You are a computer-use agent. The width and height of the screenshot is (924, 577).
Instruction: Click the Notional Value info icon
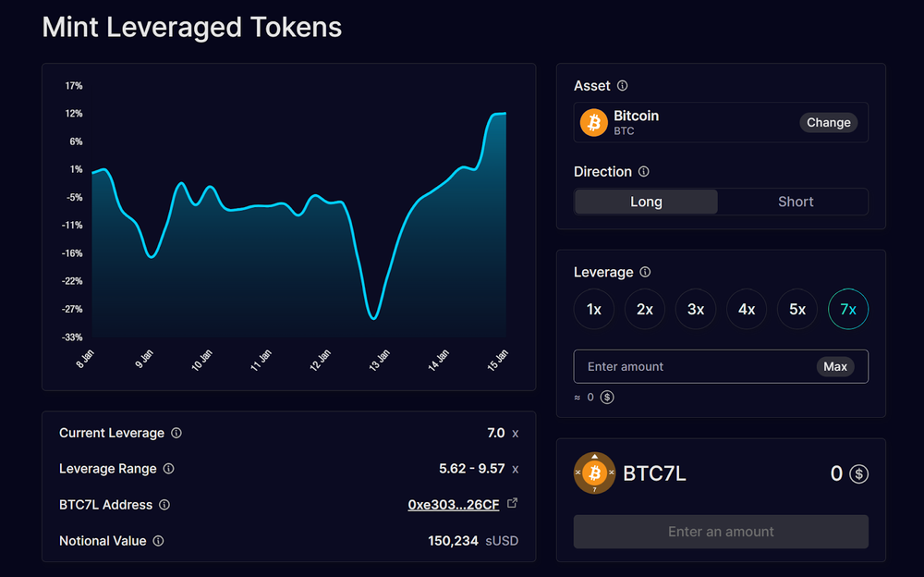click(x=161, y=541)
